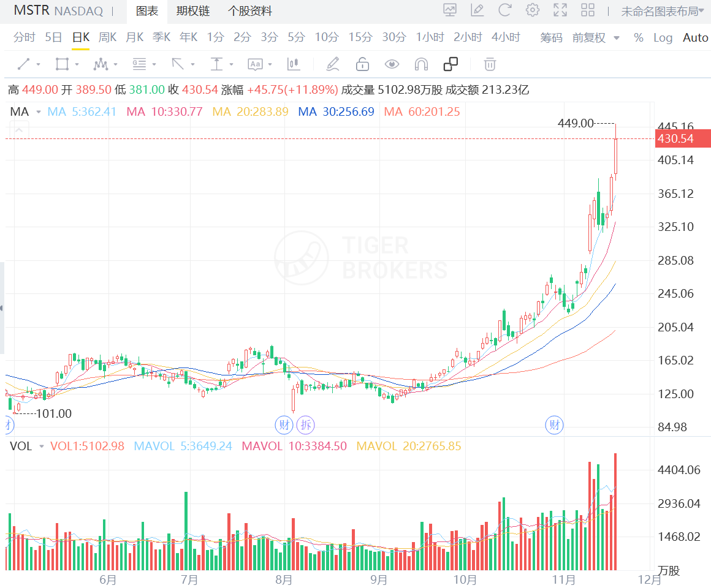The image size is (711, 588).
Task: Select 1分 minute timeframe
Action: [215, 37]
